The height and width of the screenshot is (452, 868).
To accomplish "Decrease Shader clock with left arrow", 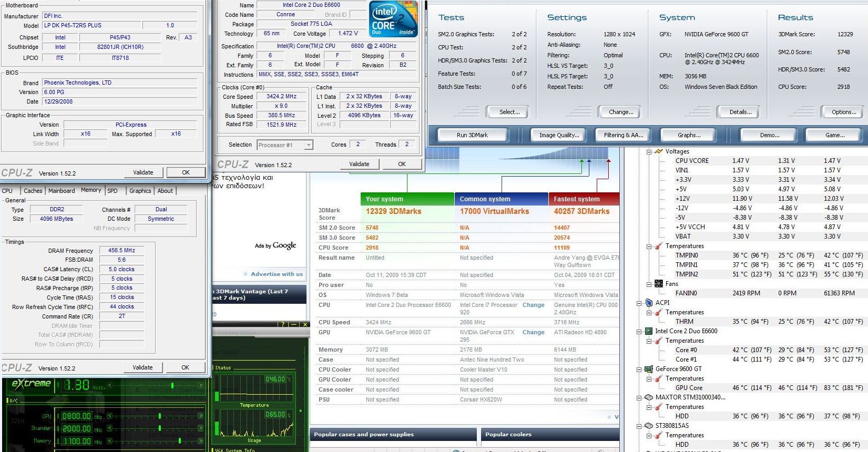I will [109, 428].
